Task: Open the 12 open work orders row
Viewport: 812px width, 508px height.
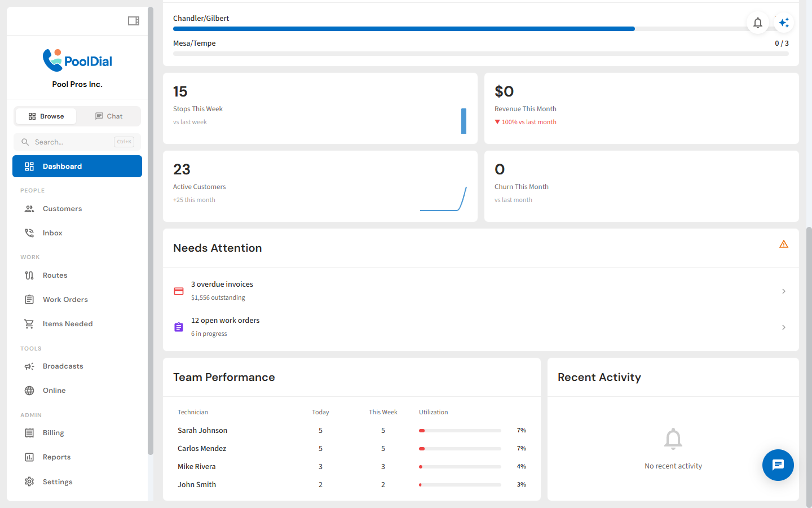Action: 481,327
